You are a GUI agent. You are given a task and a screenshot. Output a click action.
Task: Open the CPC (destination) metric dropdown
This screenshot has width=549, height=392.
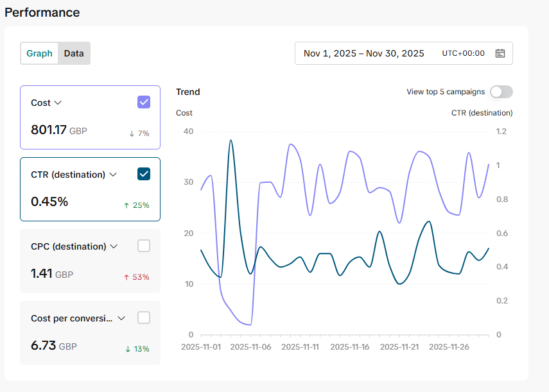114,246
